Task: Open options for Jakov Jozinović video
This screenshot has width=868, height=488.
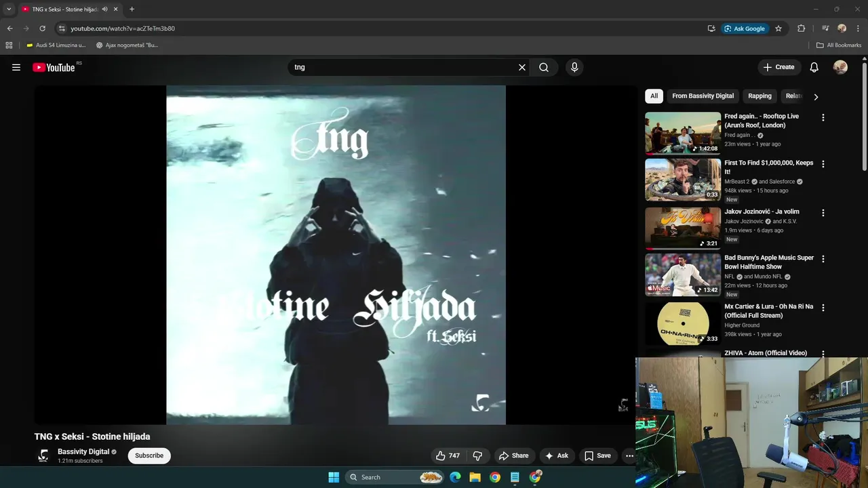Action: click(x=823, y=213)
